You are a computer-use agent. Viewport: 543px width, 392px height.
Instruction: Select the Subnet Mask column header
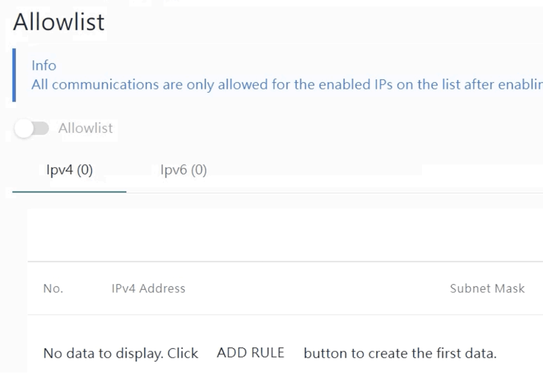click(487, 289)
